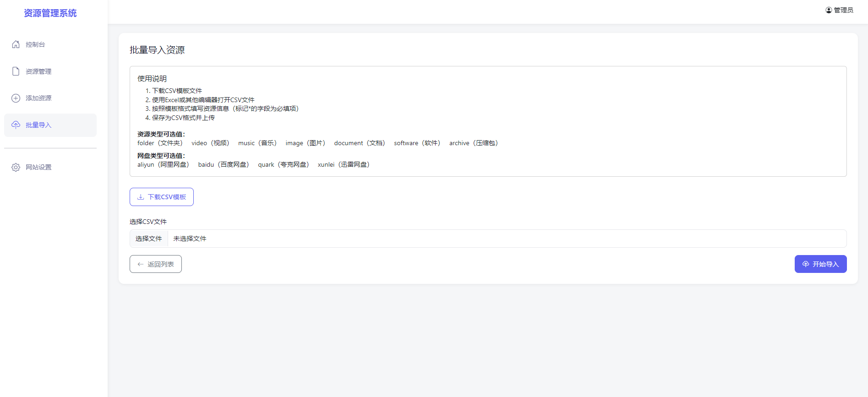Download the CSV template via 下载CSV模板
The image size is (868, 397).
[162, 197]
